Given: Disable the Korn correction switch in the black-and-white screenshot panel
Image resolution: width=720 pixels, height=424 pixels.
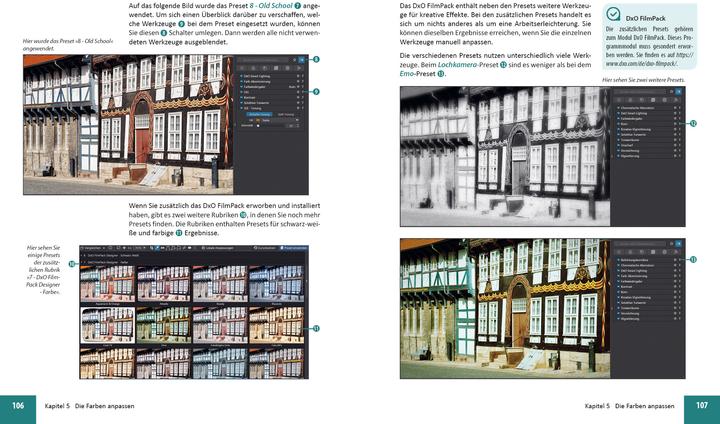Looking at the screenshot, I should pyautogui.click(x=675, y=124).
